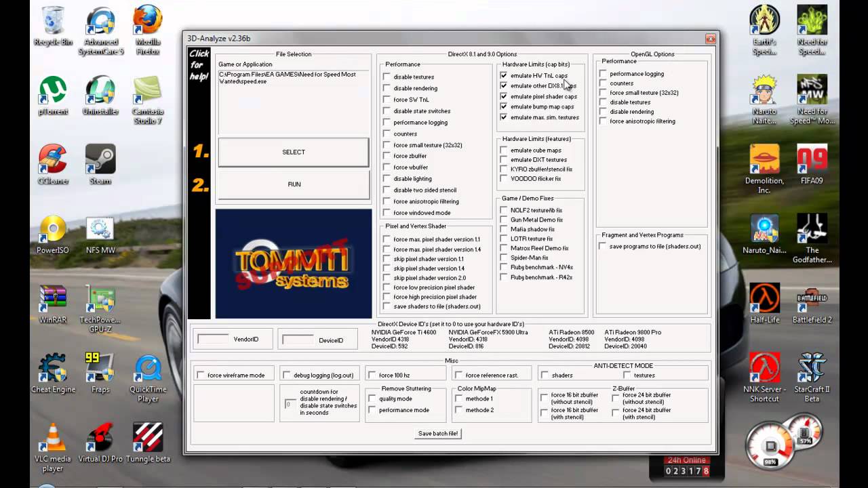This screenshot has height=488, width=868.
Task: Click NVIDIA GeForce Ti 4600 device text
Action: (404, 332)
